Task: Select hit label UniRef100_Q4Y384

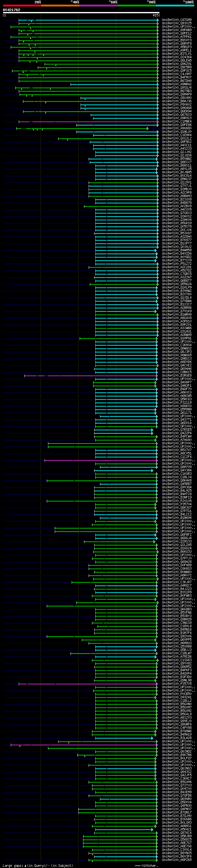Action: (x=177, y=470)
